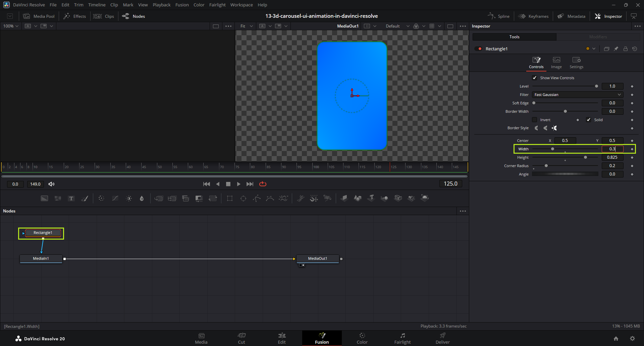This screenshot has height=346, width=644.
Task: Pick the Rectangle mask tool in toolbar
Action: tap(230, 198)
